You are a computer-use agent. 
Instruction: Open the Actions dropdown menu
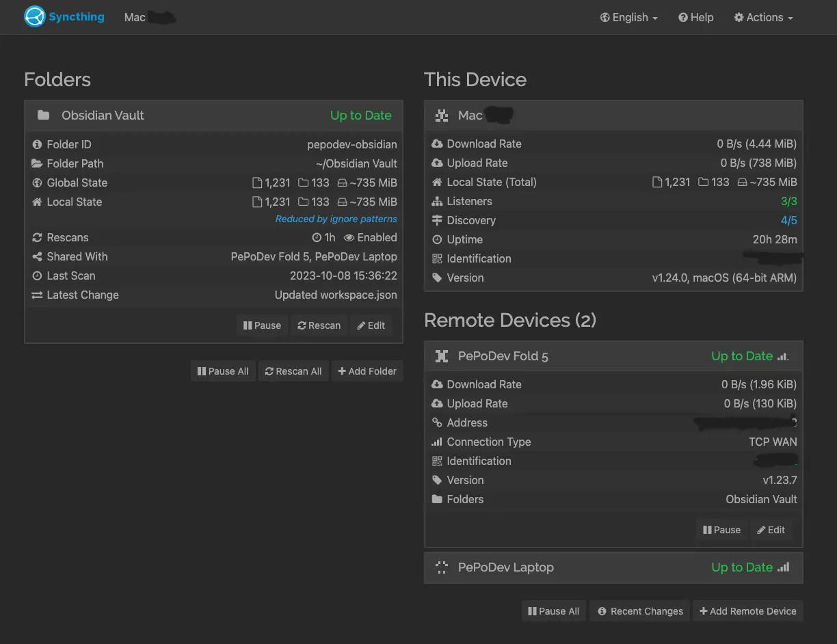(763, 17)
